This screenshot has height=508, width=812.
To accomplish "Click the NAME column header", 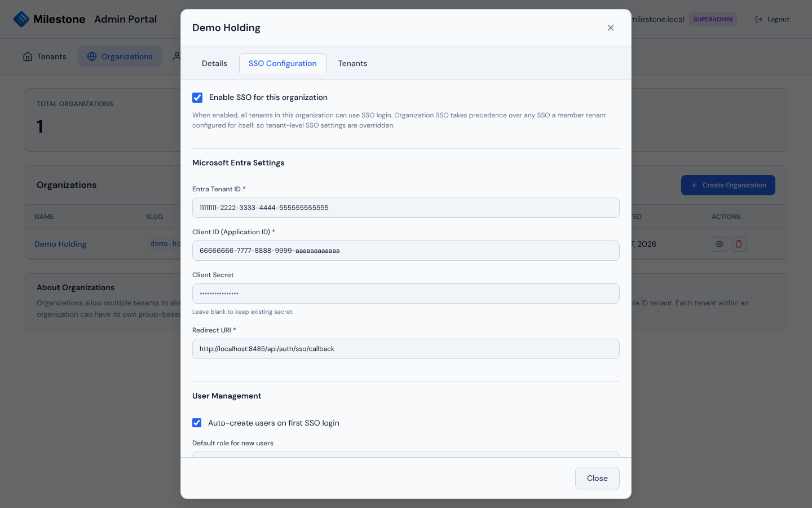I will pos(44,217).
